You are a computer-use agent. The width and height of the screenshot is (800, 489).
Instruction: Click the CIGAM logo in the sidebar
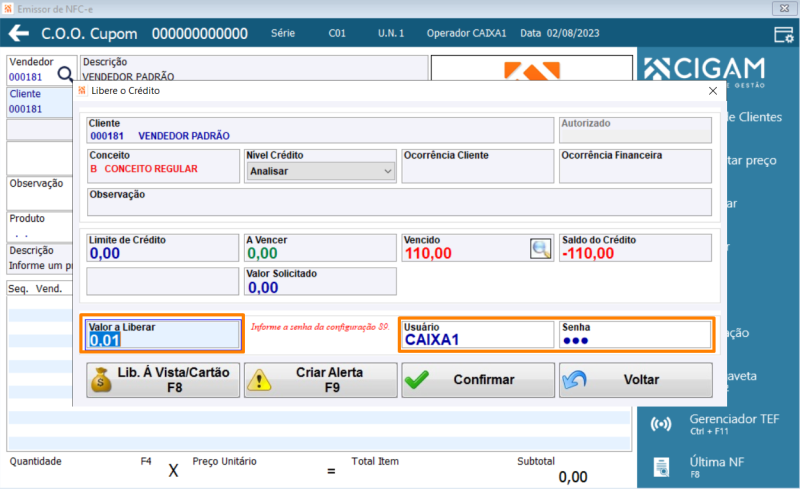point(705,70)
